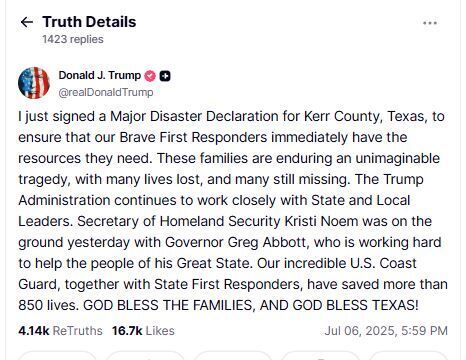Click the action button below the timestamp
The image size is (466, 360).
click(x=408, y=355)
